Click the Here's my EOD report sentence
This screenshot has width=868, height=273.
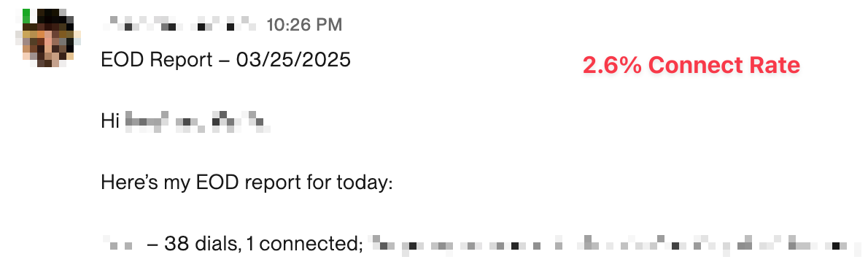coord(247,182)
